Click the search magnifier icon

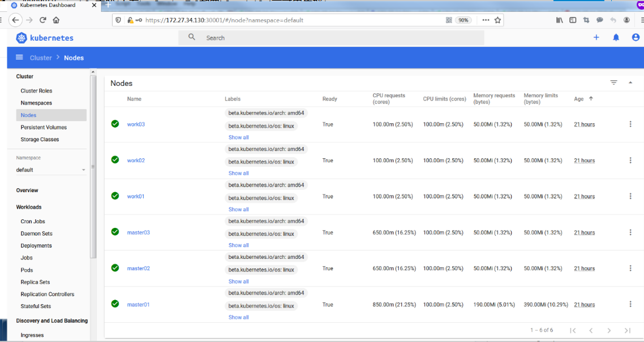point(191,37)
